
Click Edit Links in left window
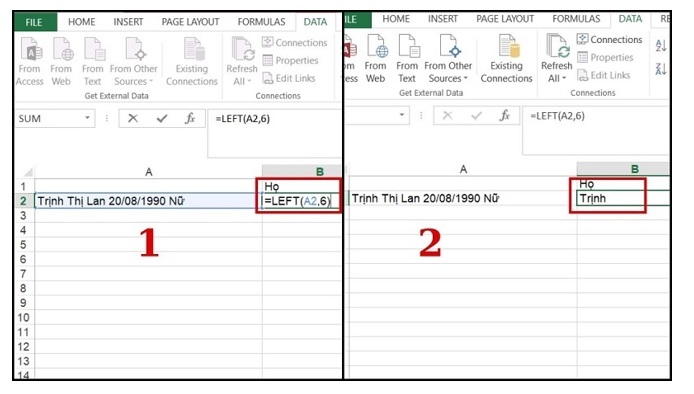(289, 78)
